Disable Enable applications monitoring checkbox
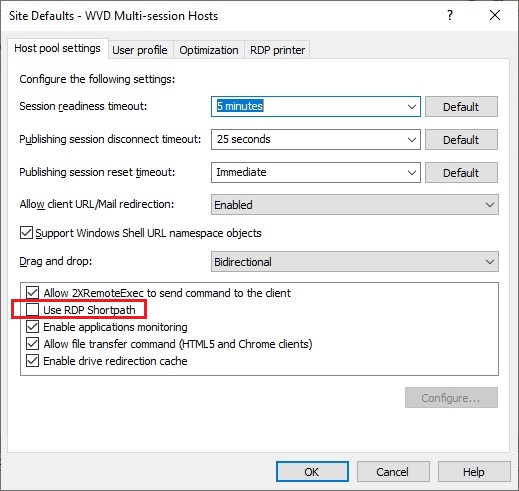 point(32,327)
